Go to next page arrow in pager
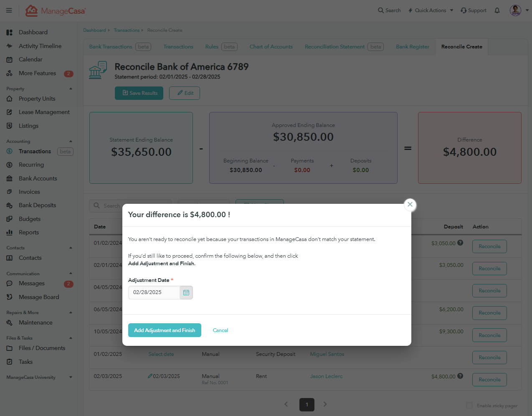Screen dimensions: 532x416 pyautogui.click(x=325, y=404)
